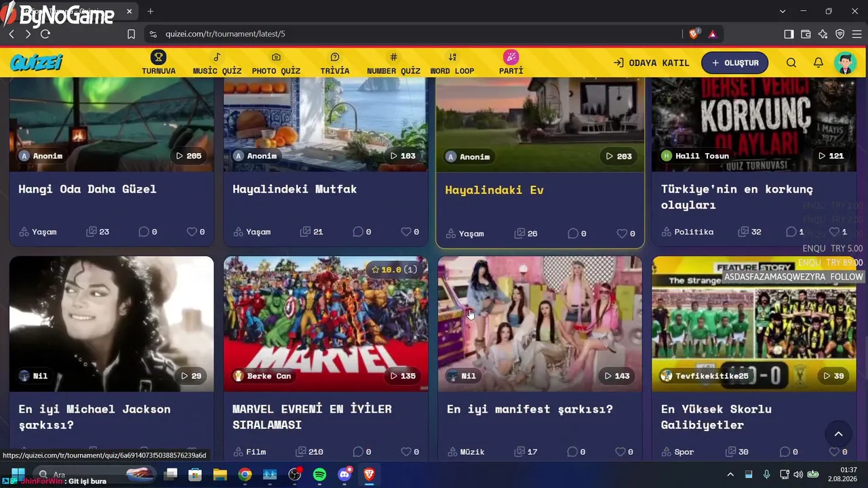Click the Michael Jackson quiz thumbnail
The width and height of the screenshot is (868, 488).
tap(111, 324)
